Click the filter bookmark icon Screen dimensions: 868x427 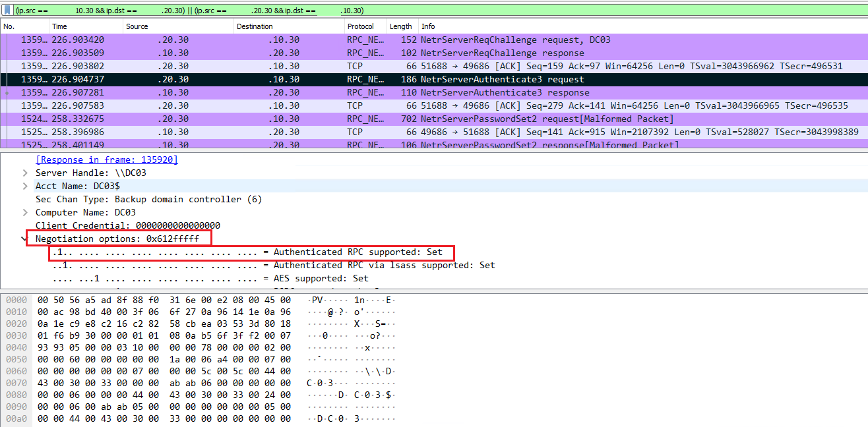(7, 10)
